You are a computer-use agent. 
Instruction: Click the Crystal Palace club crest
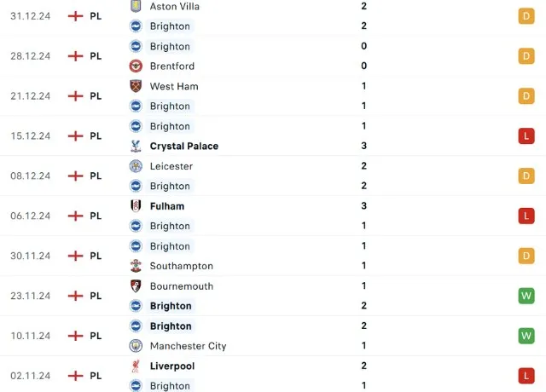coord(136,146)
